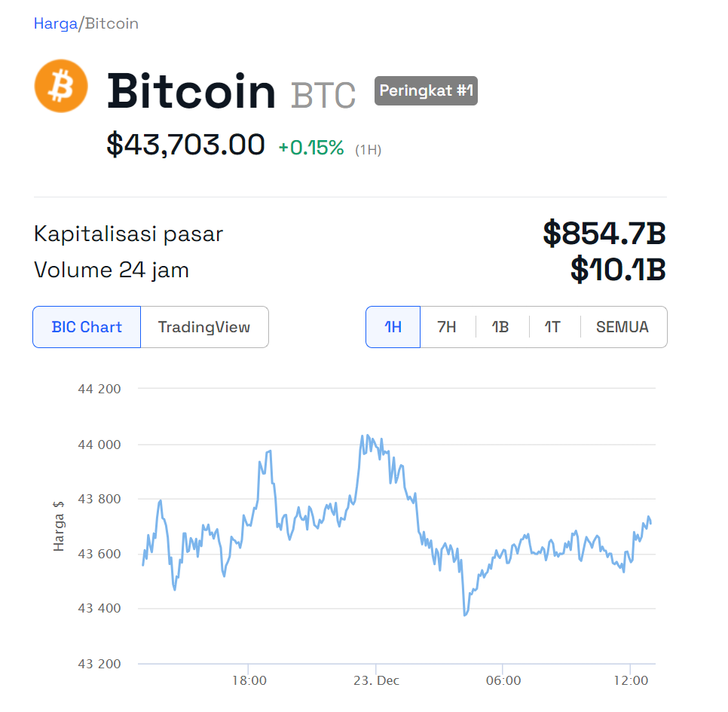This screenshot has height=712, width=728.
Task: Set chart range to 1T
Action: (552, 327)
